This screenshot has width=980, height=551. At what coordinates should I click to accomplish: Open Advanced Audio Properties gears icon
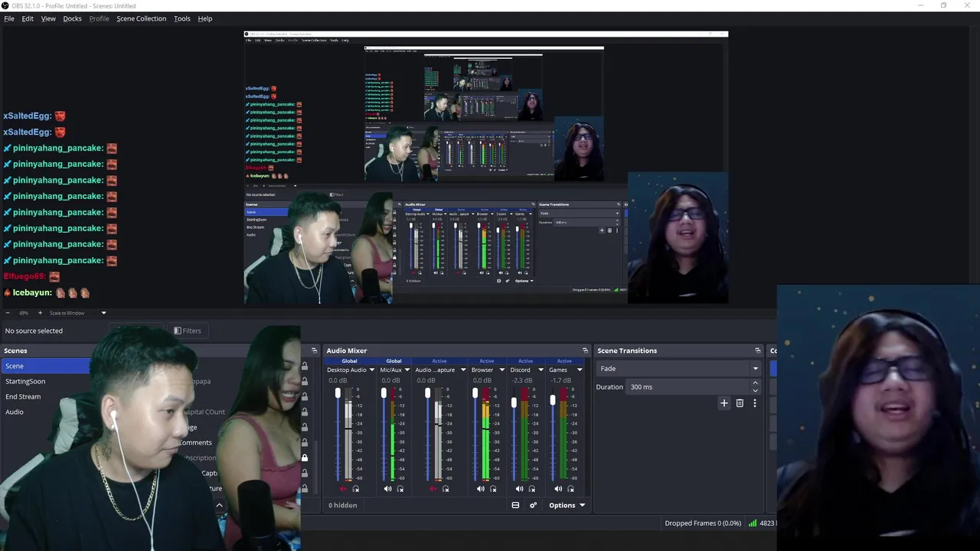(533, 505)
